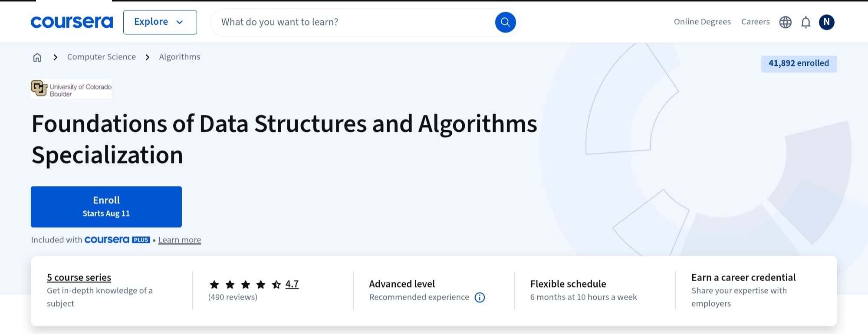Click the Learn more link
Viewport: 868px width, 334px height.
[179, 239]
